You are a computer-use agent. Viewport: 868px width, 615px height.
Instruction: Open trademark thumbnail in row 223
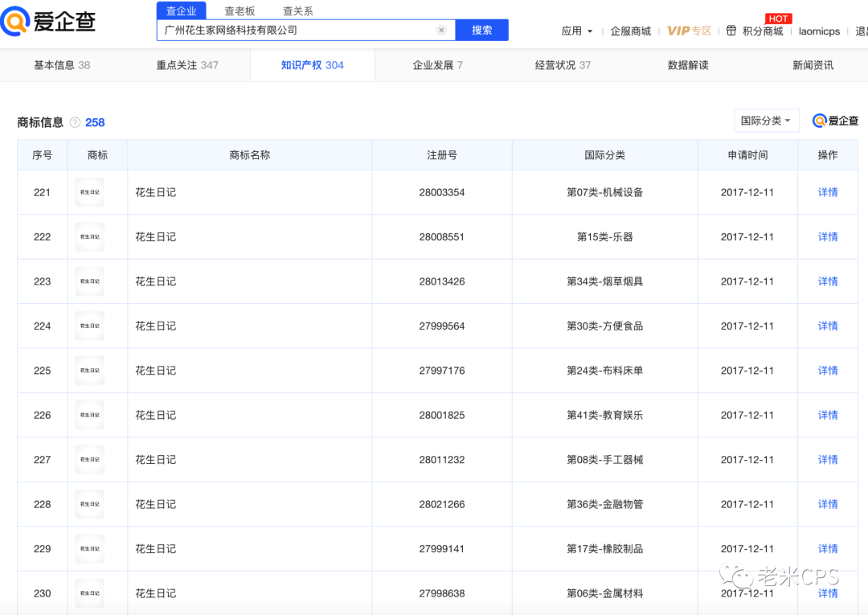click(x=90, y=281)
